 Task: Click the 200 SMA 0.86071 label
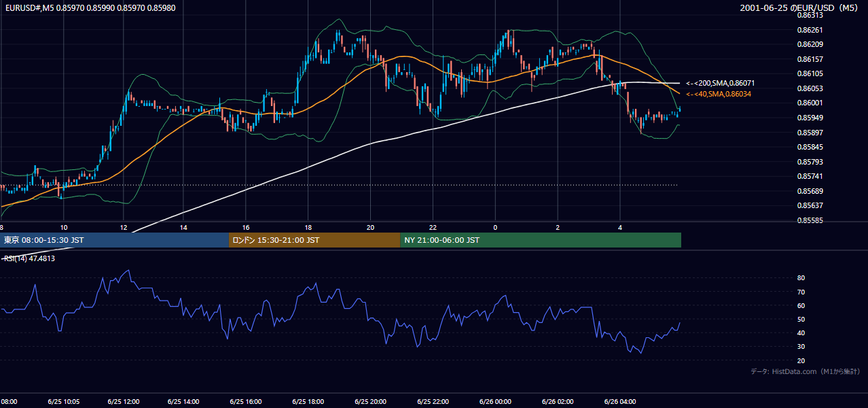click(x=720, y=83)
